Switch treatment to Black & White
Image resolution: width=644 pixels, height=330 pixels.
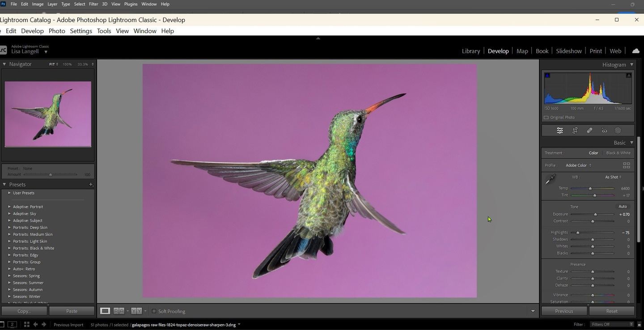(618, 153)
